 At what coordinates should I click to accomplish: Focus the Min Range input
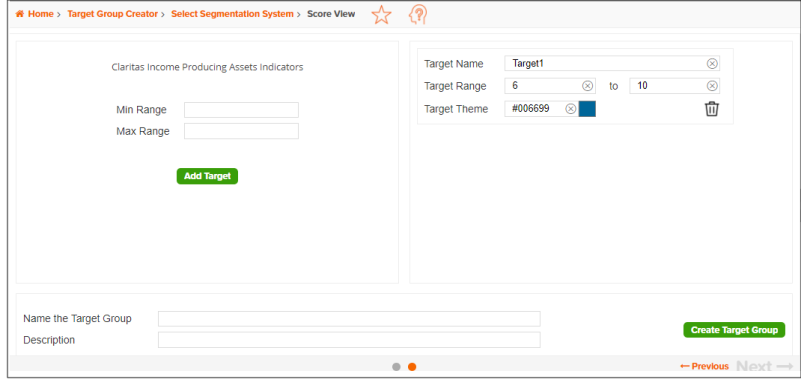(241, 110)
